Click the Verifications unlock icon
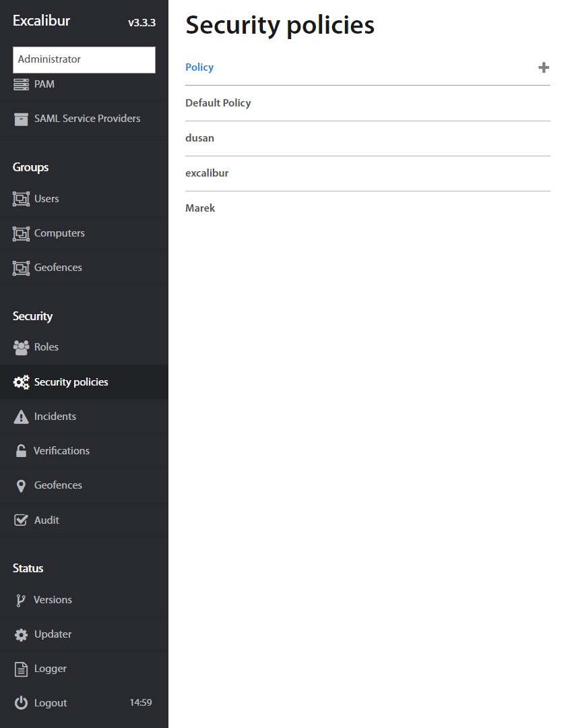 click(x=21, y=451)
